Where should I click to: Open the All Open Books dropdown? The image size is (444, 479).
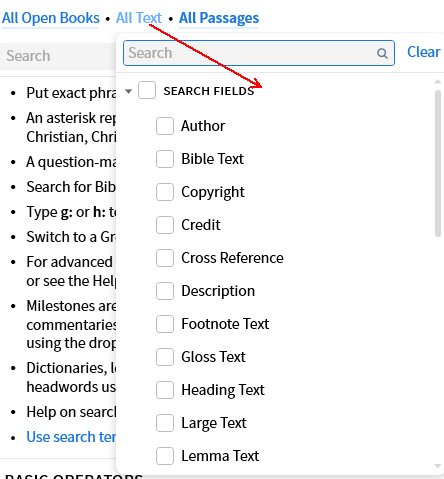point(51,18)
